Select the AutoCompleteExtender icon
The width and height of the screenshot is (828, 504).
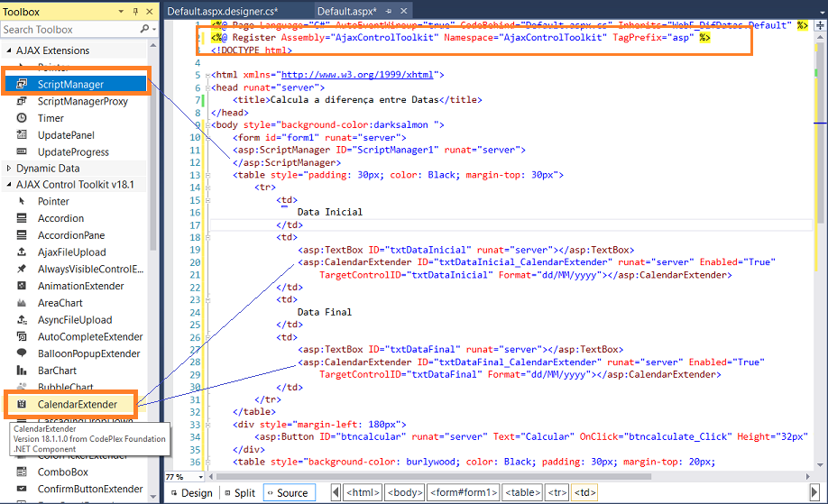(x=22, y=336)
